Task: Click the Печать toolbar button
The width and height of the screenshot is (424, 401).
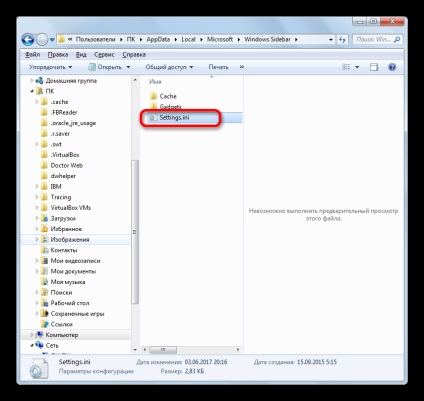Action: pos(218,67)
